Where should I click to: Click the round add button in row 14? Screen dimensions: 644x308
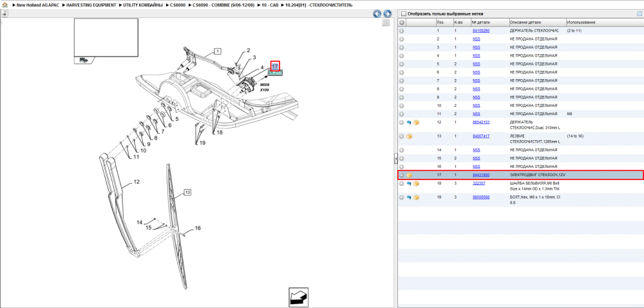coord(402,150)
